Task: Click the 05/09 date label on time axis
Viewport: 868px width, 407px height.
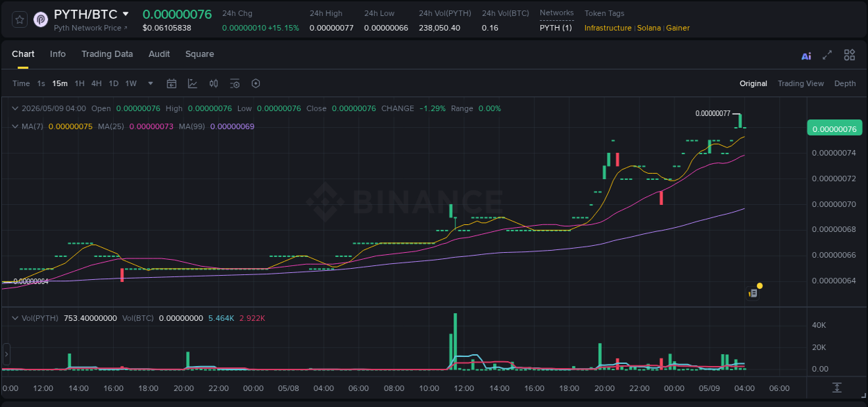Action: coord(709,388)
